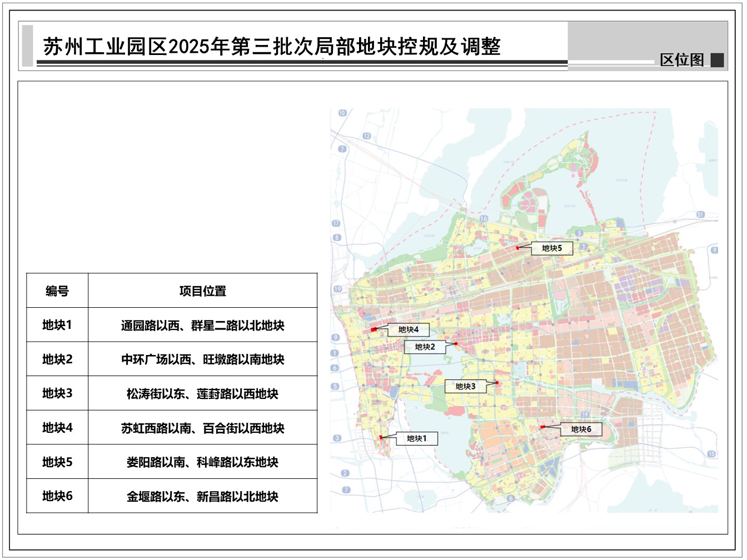Select the 项目位置 table header cell
The image size is (747, 560).
pos(202,291)
